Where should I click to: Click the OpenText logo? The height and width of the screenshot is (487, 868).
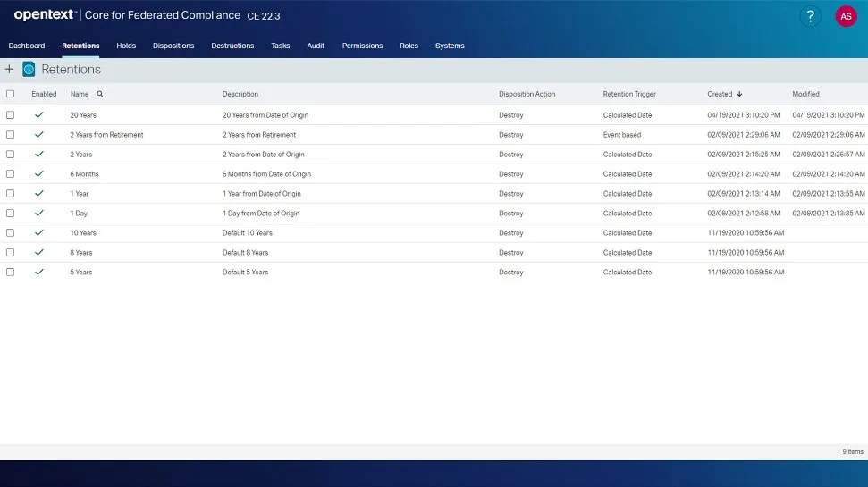43,15
